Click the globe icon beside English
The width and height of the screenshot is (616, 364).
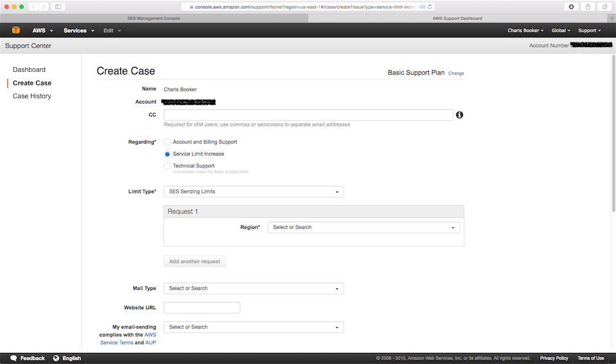point(56,358)
